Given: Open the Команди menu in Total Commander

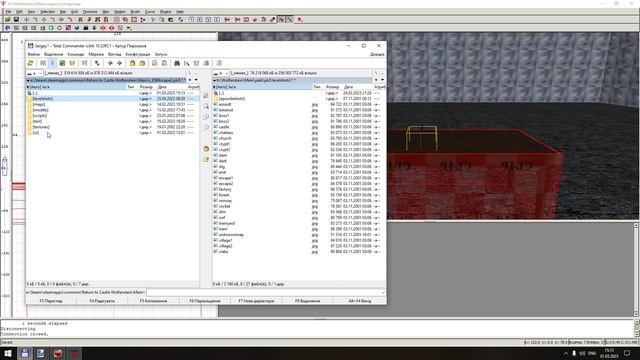Looking at the screenshot, I should [76, 54].
